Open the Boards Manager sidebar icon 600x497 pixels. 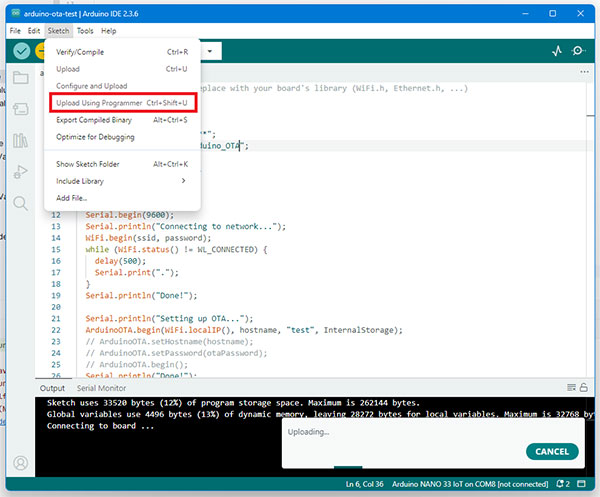tap(21, 109)
